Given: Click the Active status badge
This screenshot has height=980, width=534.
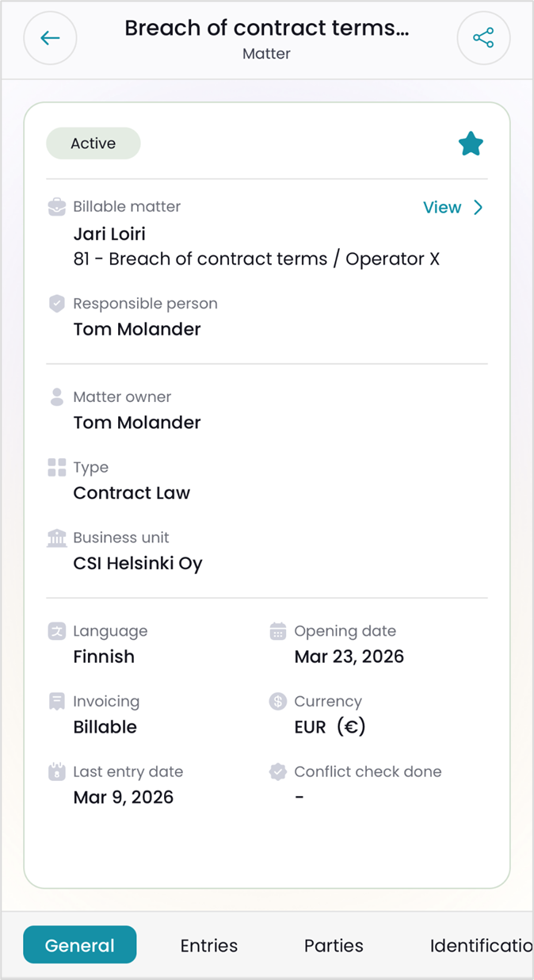Looking at the screenshot, I should coord(93,144).
